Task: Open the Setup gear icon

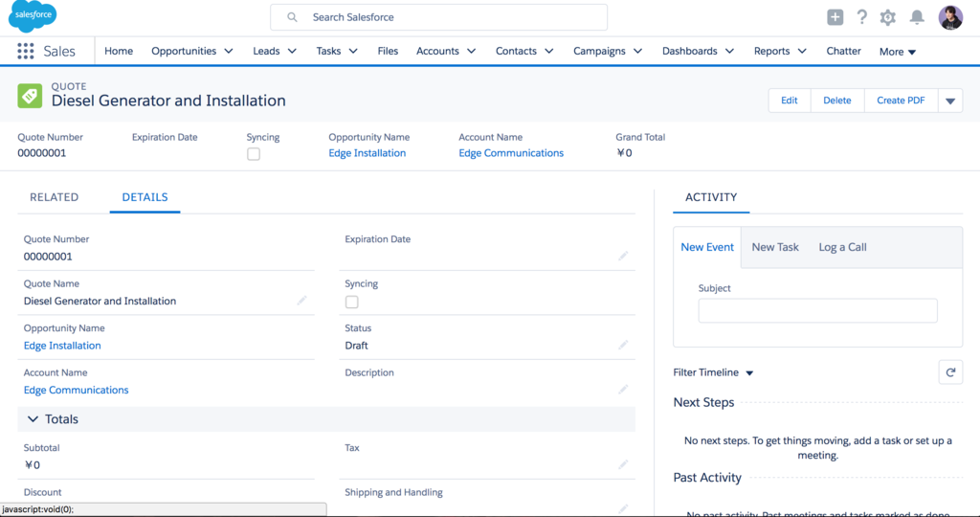Action: coord(887,17)
